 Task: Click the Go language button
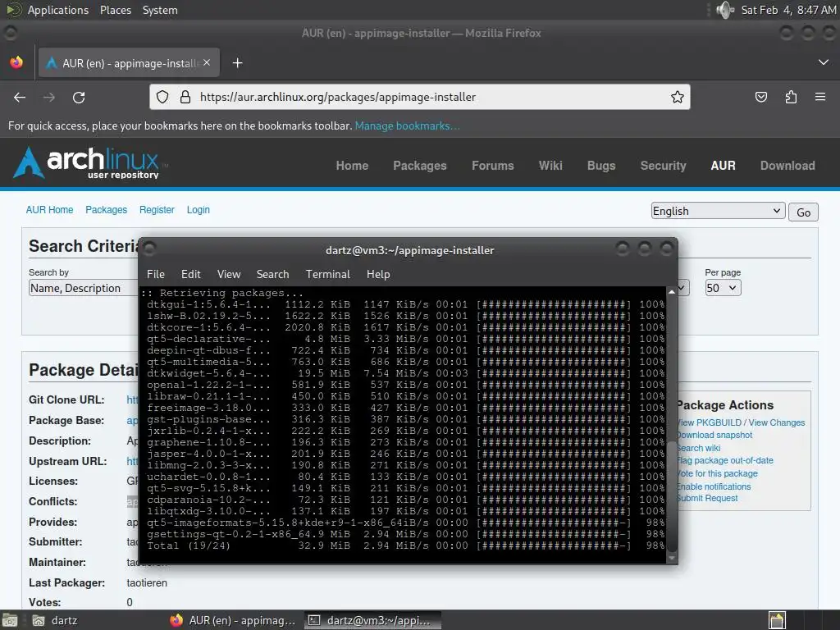pos(803,212)
